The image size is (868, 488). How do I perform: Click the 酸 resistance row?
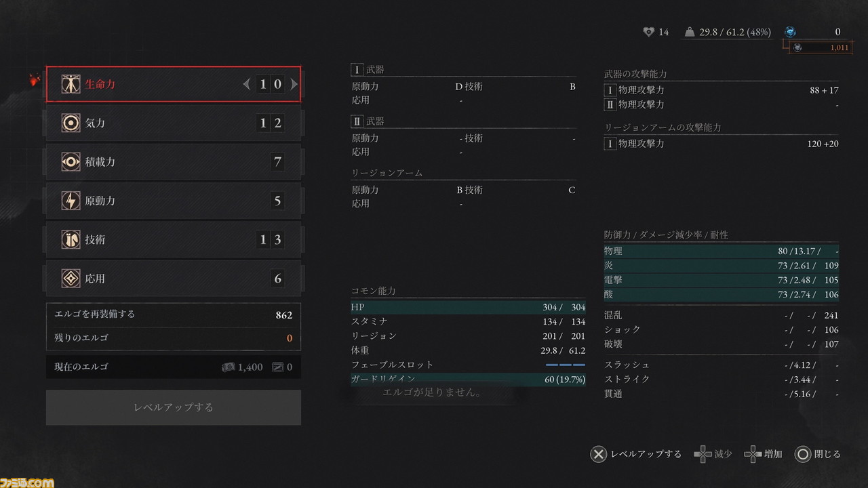pos(722,294)
